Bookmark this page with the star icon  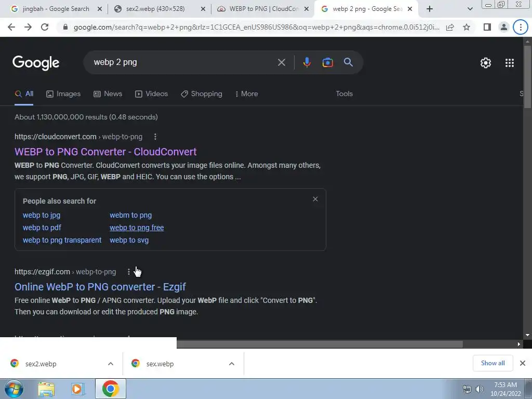click(x=467, y=27)
